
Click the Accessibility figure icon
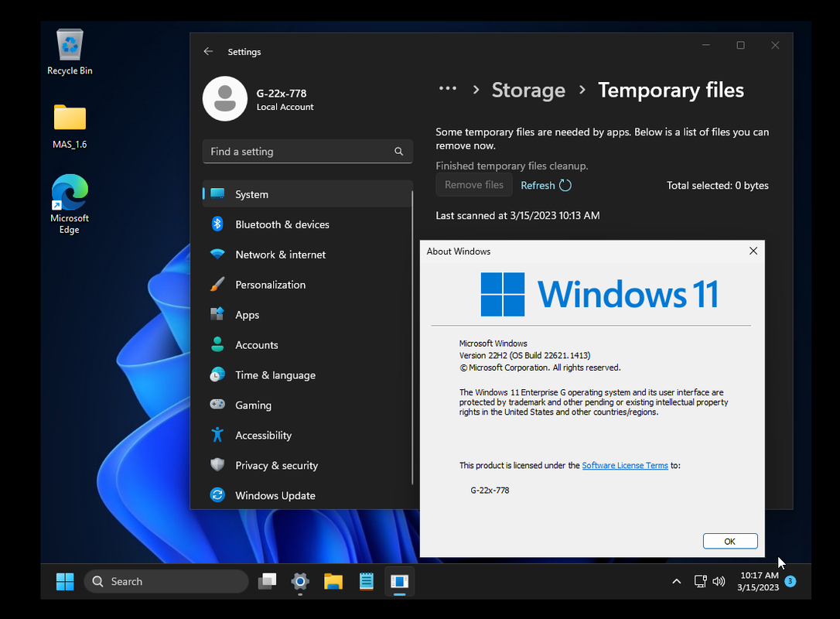click(x=217, y=435)
